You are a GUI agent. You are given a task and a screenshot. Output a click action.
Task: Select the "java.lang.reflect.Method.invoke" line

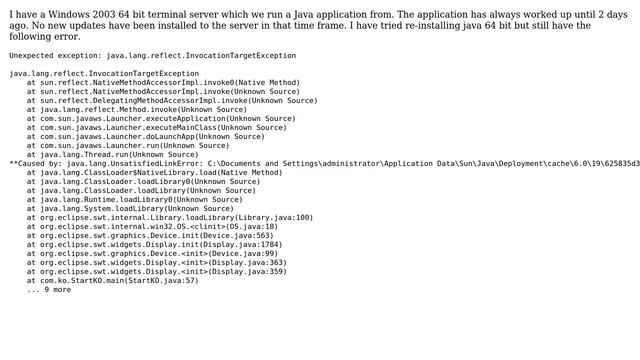pyautogui.click(x=137, y=109)
